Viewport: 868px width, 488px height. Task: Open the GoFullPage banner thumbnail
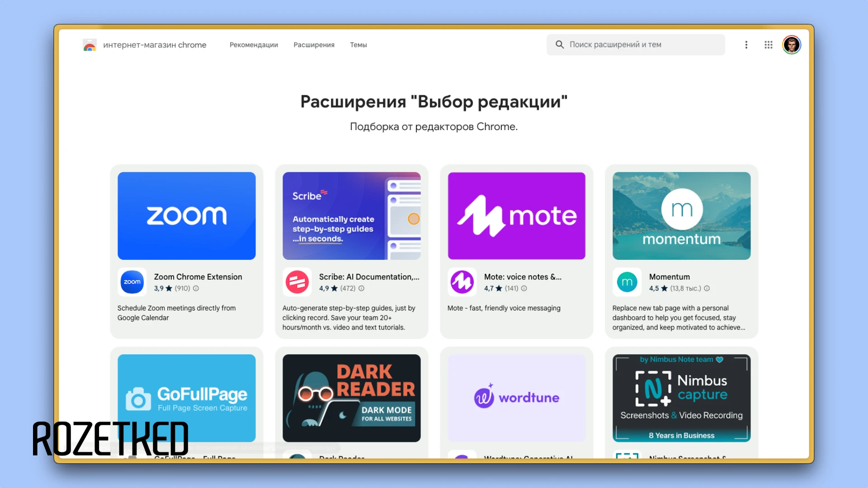(x=186, y=398)
